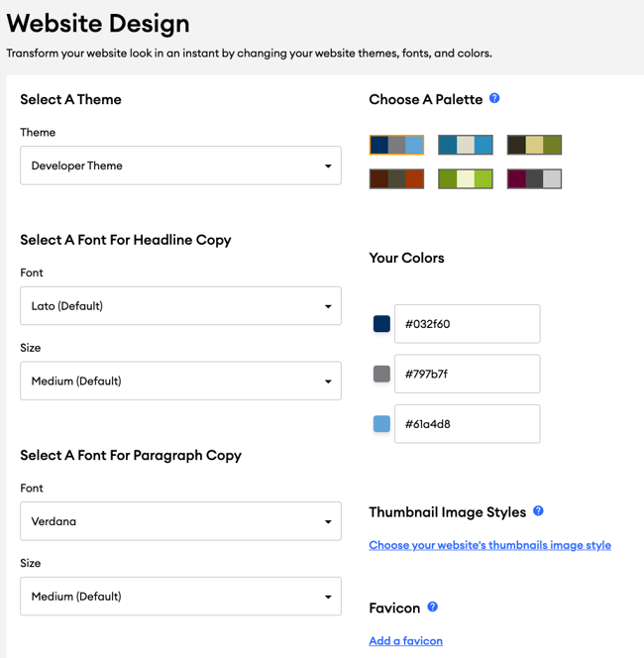Image resolution: width=644 pixels, height=658 pixels.
Task: Click help icon beside Thumbnail Image Styles
Action: coord(538,510)
